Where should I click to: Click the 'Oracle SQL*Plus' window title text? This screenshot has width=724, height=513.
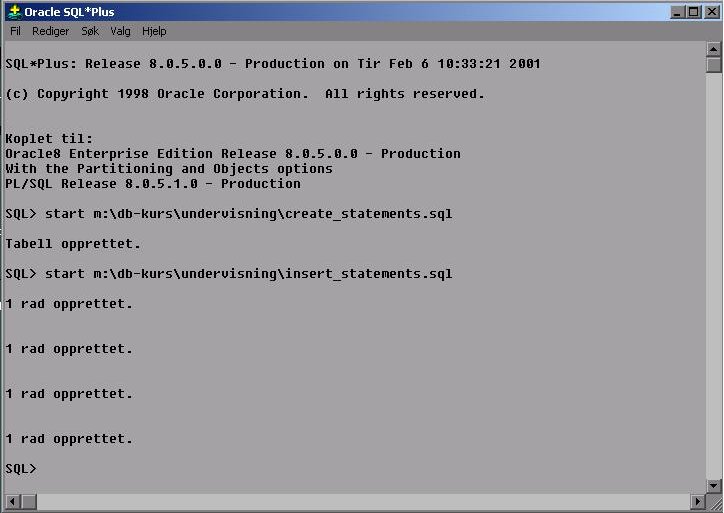pyautogui.click(x=69, y=12)
